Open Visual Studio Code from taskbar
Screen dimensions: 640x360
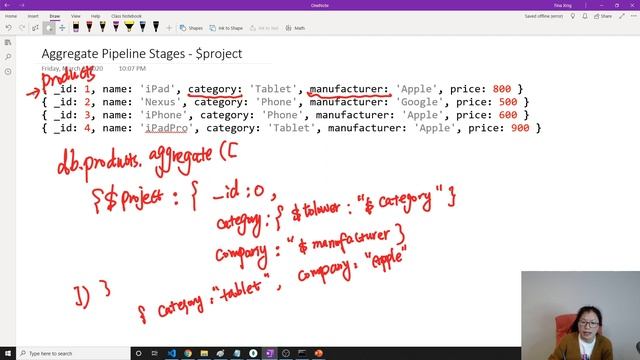coord(171,353)
